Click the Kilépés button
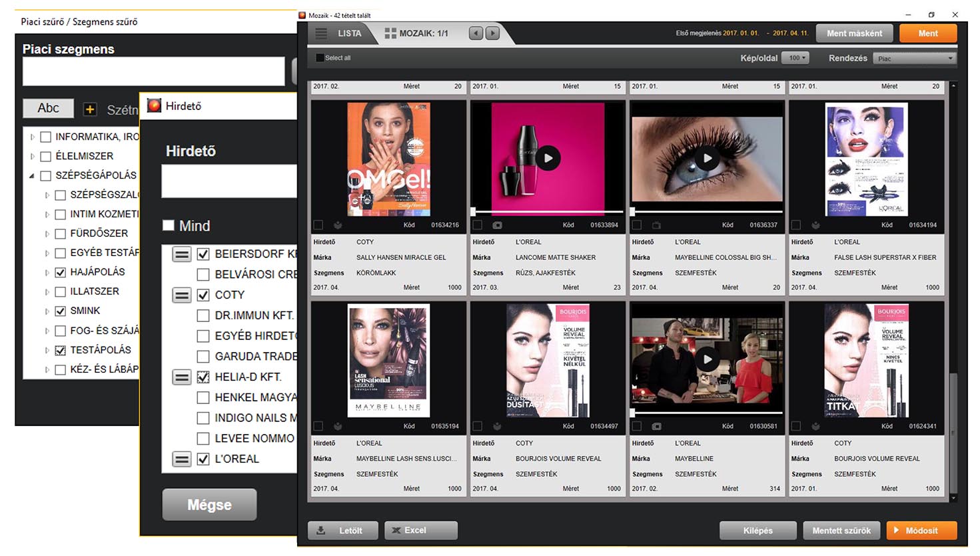980x556 pixels. 758,531
